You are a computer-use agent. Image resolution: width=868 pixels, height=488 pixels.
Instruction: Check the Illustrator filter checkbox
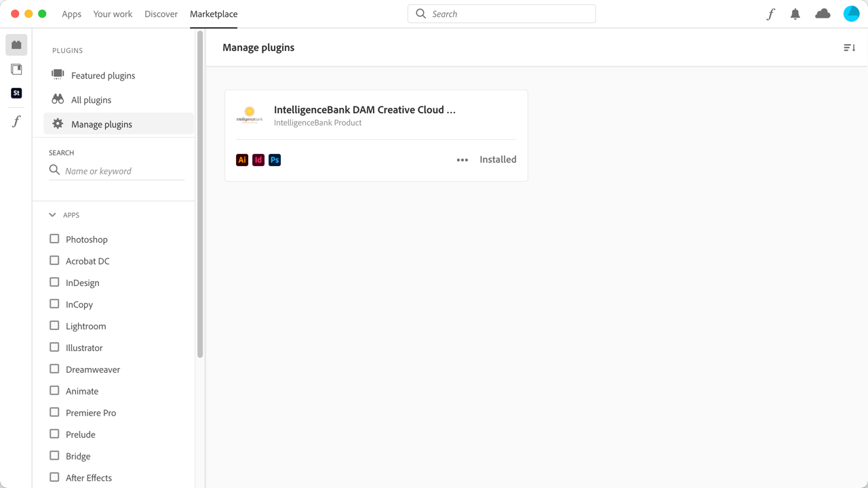pyautogui.click(x=54, y=347)
